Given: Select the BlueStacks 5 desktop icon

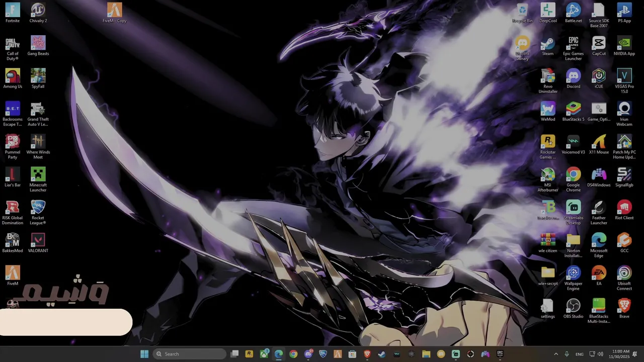Looking at the screenshot, I should pos(574,112).
